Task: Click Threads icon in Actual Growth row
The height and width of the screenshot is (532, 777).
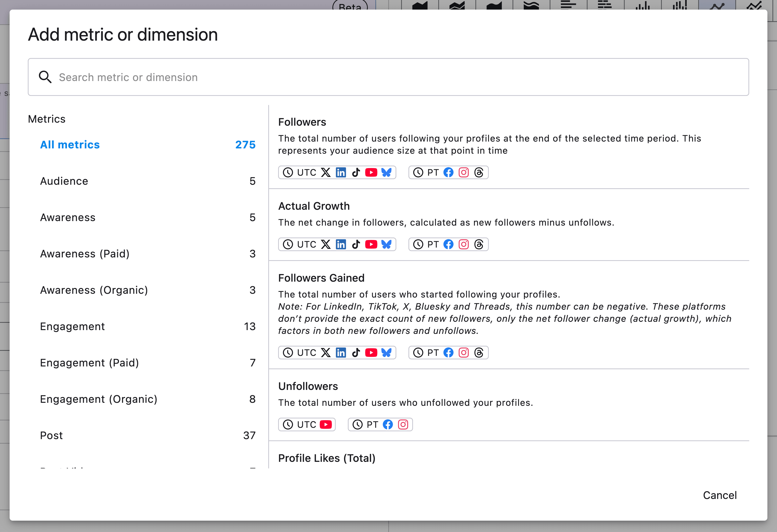Action: [x=479, y=245]
